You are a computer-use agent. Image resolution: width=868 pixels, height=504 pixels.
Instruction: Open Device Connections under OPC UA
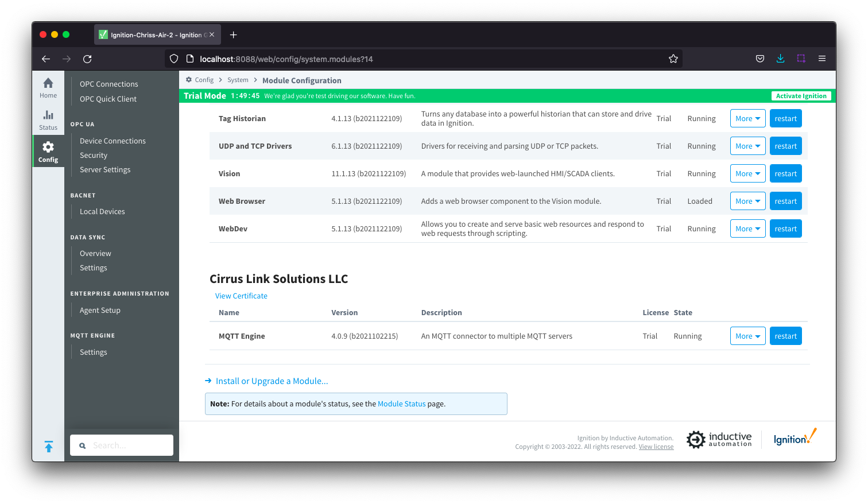[x=113, y=141]
